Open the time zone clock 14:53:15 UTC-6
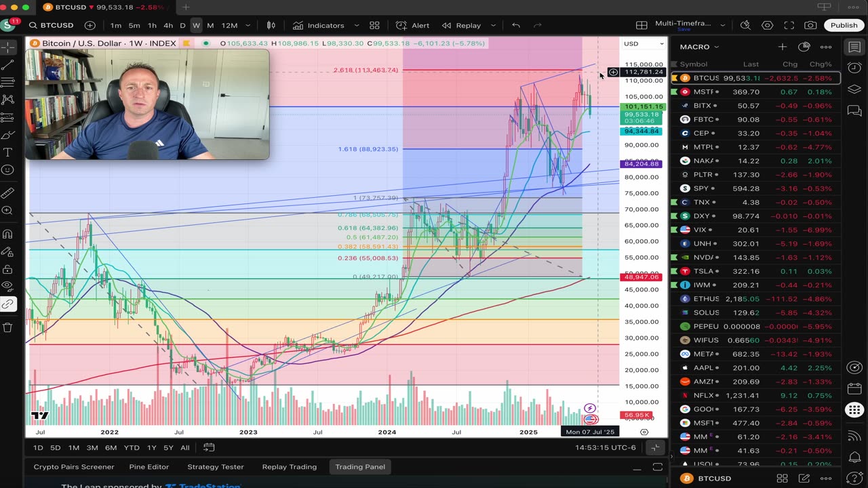Image resolution: width=868 pixels, height=488 pixels. pos(606,447)
